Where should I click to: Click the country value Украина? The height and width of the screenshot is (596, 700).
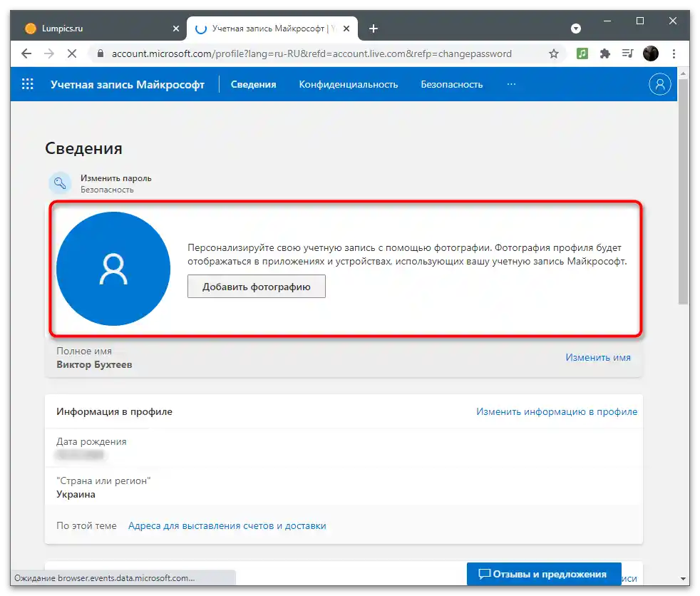(x=76, y=495)
